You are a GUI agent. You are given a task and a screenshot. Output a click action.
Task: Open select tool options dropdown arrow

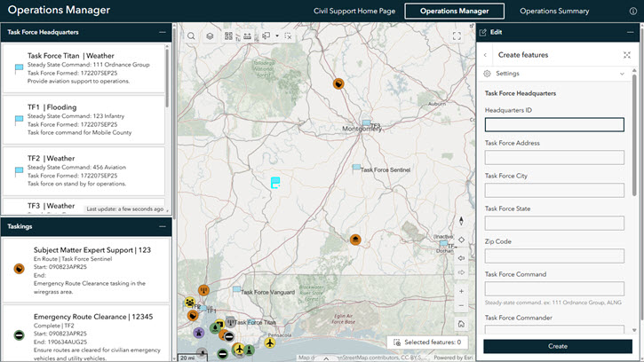pos(277,36)
